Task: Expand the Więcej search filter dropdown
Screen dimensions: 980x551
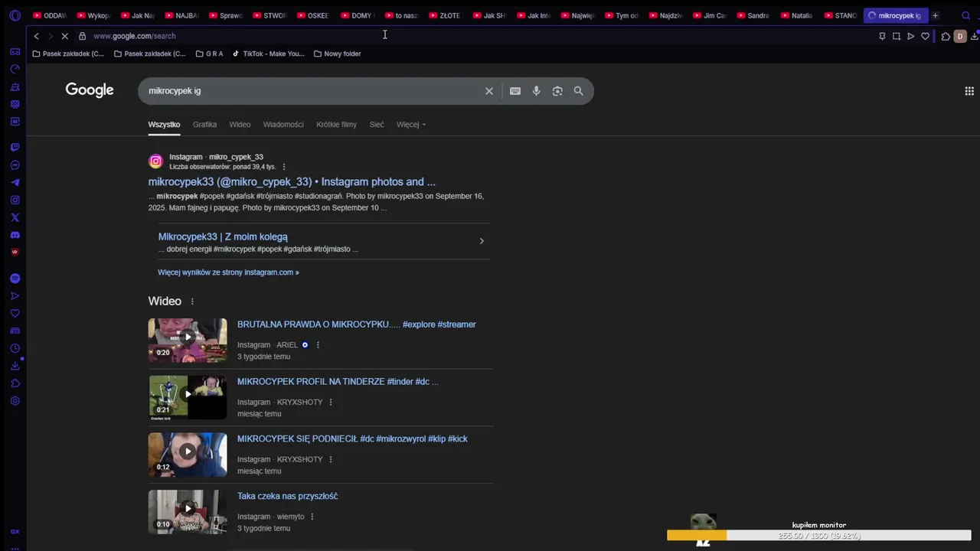Action: (x=411, y=125)
